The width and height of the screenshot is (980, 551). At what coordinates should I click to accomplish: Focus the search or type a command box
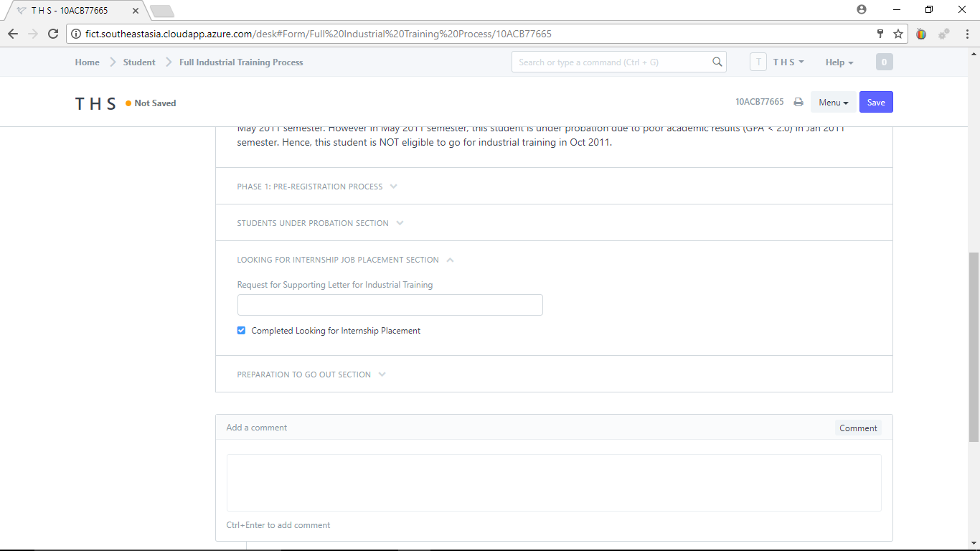tap(619, 62)
